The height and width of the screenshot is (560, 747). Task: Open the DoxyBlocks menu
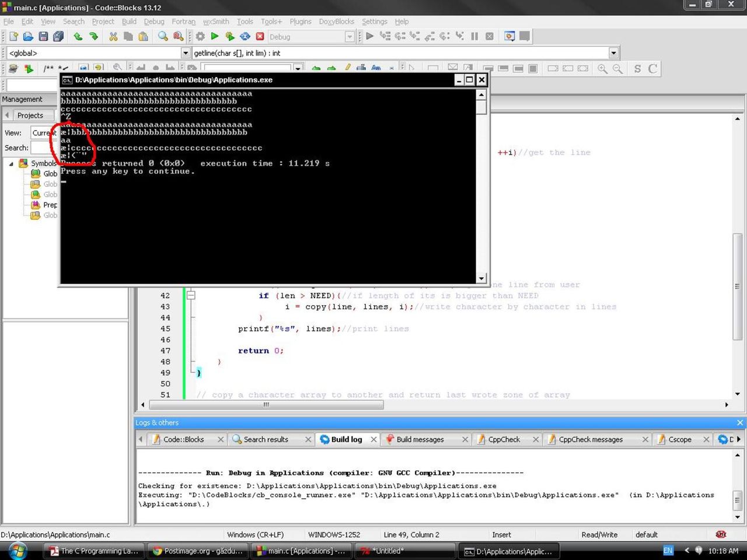pos(336,22)
